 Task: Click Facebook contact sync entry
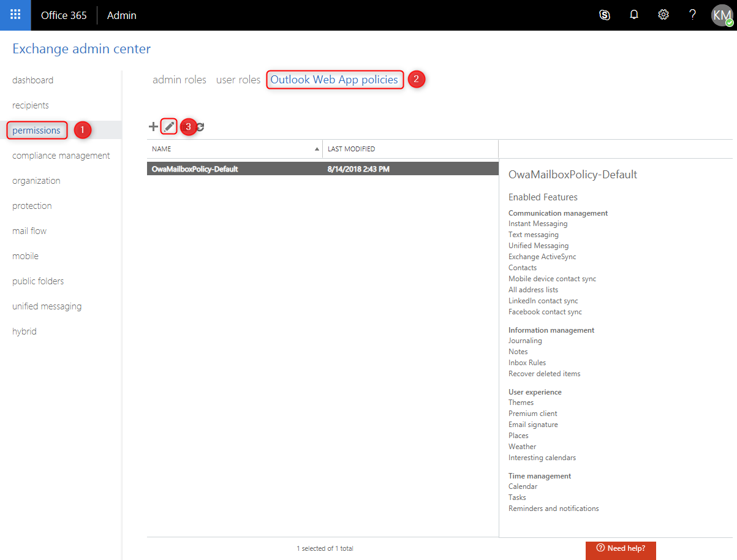click(545, 312)
